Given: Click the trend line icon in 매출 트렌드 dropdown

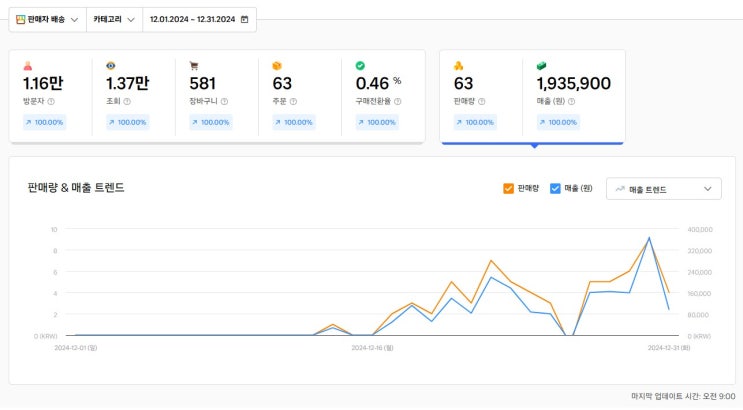Looking at the screenshot, I should [x=620, y=189].
